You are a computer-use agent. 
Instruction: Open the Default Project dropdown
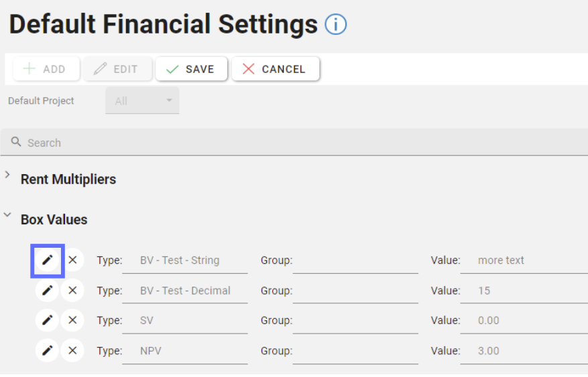(142, 101)
